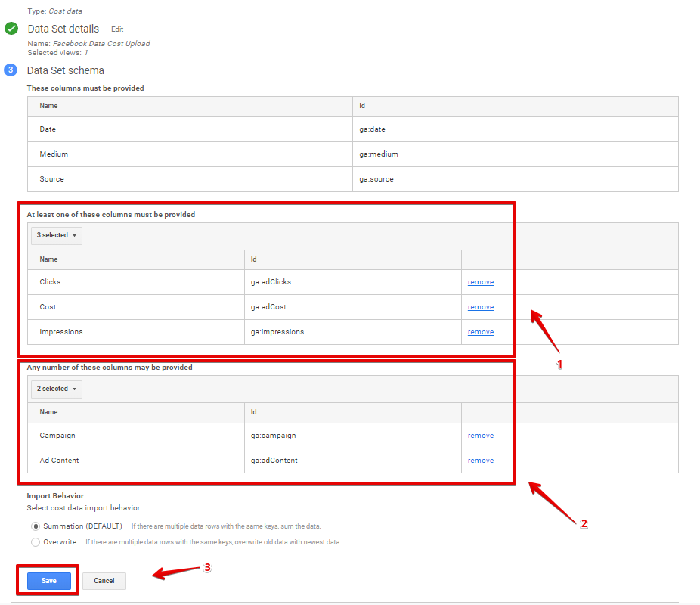Expand the '2 selected' columns dropdown
Screen dimensions: 700x605
[57, 389]
